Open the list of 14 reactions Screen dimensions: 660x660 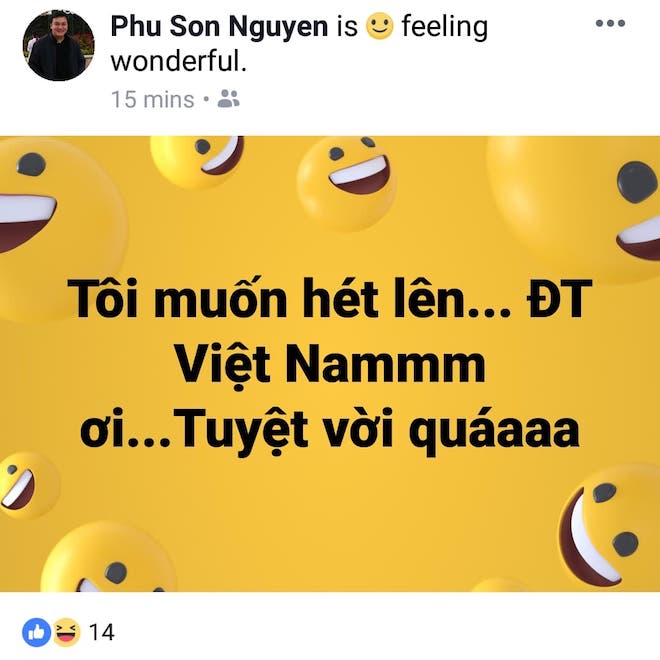102,632
